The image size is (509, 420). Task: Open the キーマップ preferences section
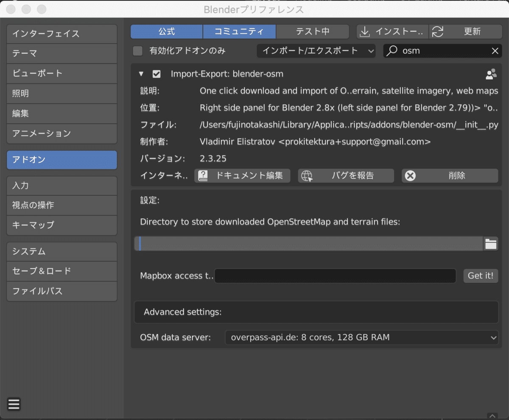click(62, 225)
